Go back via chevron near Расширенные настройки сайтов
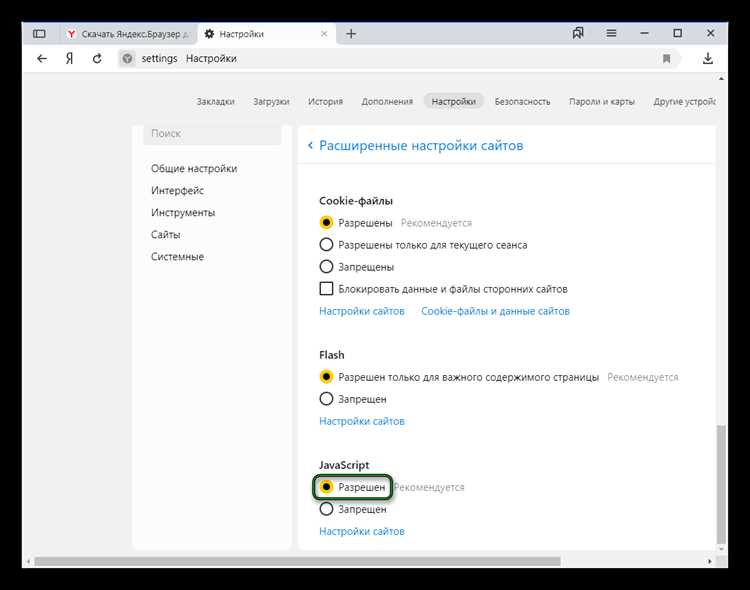Viewport: 750px width, 590px height. tap(310, 145)
